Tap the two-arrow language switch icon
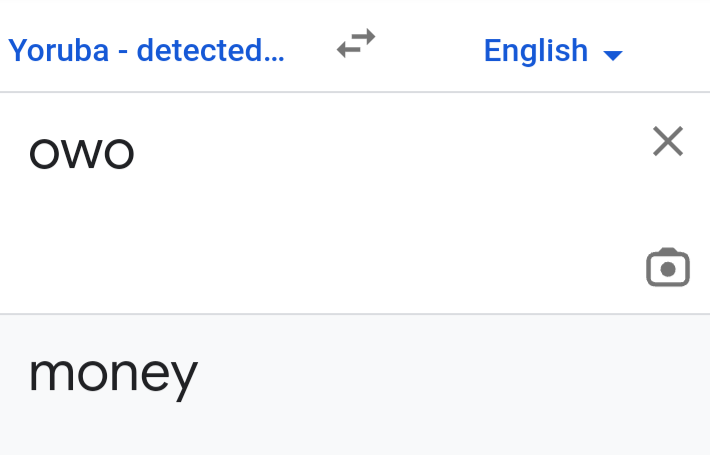The height and width of the screenshot is (455, 710). pos(356,44)
